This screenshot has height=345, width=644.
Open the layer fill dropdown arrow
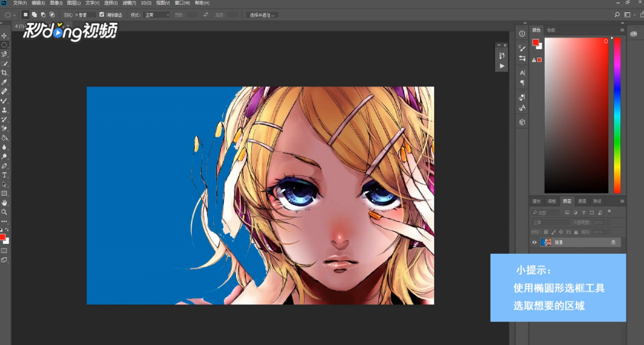tap(607, 233)
